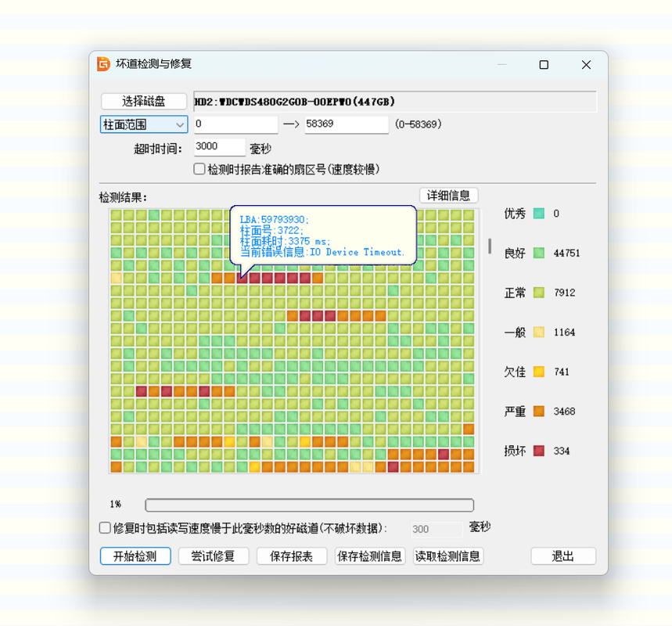Click the 选择磁盘 button

click(x=144, y=101)
